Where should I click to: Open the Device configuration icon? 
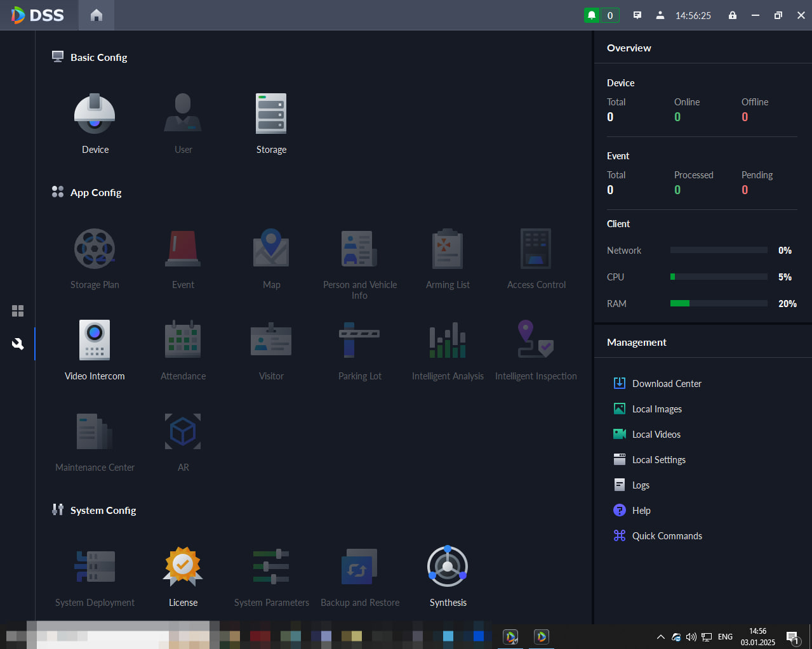pyautogui.click(x=95, y=114)
